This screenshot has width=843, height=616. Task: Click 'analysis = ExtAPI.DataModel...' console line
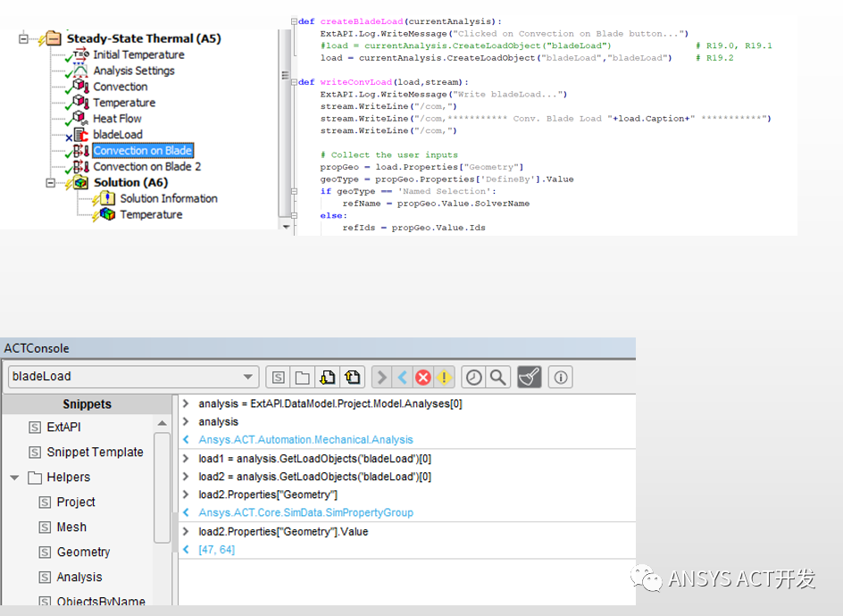[x=330, y=404]
